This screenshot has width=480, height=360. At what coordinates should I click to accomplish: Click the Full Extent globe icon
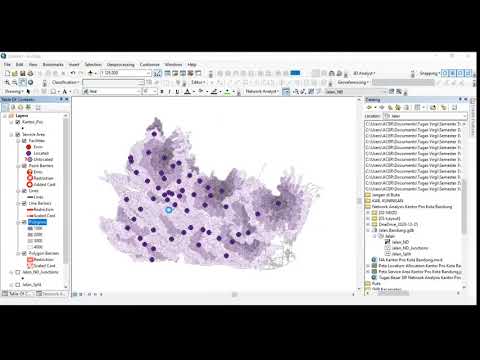tap(30, 82)
